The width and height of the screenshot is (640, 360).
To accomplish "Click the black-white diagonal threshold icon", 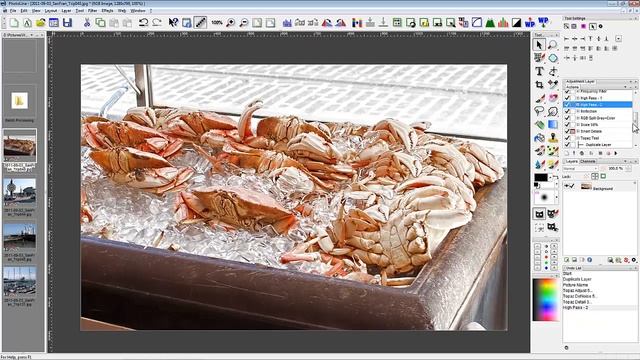I will pos(517,23).
